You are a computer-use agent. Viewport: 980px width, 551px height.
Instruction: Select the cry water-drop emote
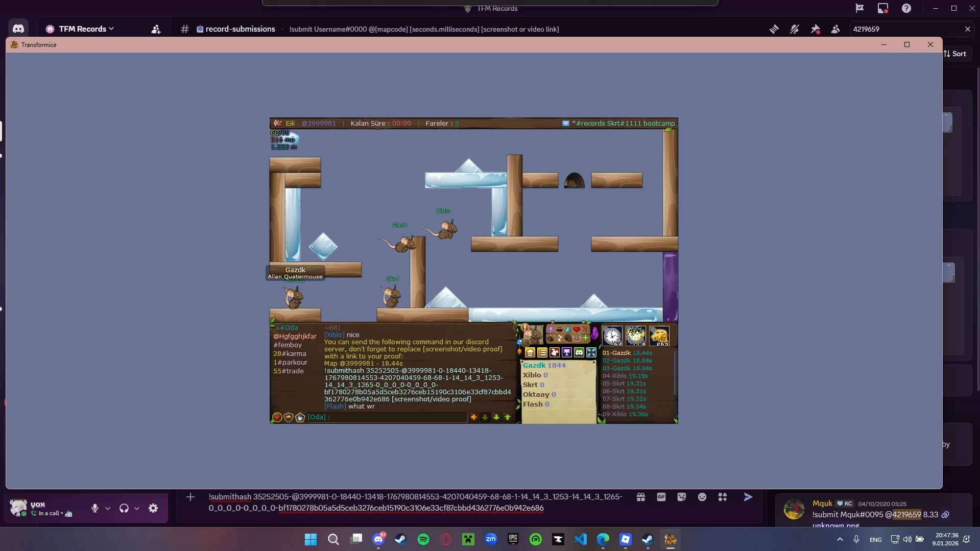(x=568, y=329)
